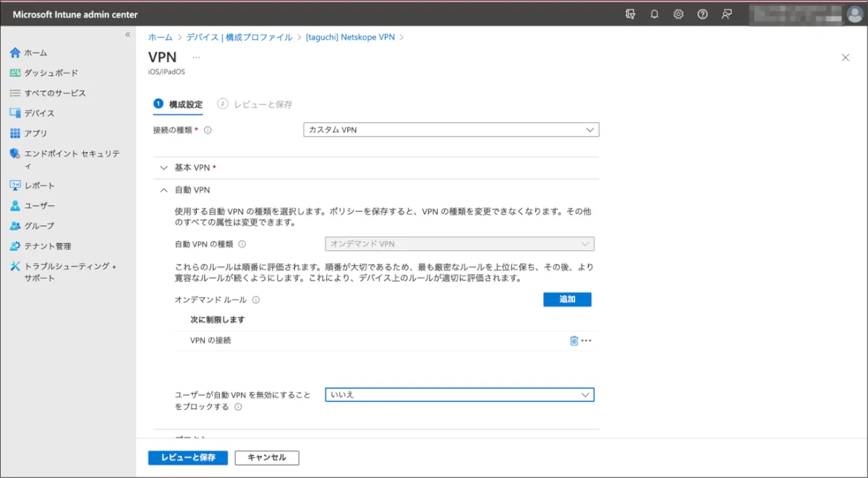The width and height of the screenshot is (868, 478).
Task: Delete the VPN の接続 rule with trash icon
Action: [574, 341]
